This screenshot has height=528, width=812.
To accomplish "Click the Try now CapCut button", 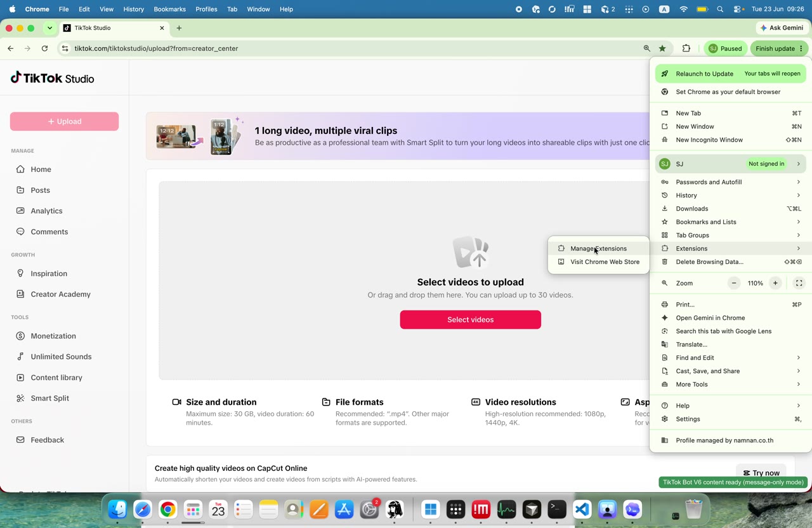I will [761, 473].
